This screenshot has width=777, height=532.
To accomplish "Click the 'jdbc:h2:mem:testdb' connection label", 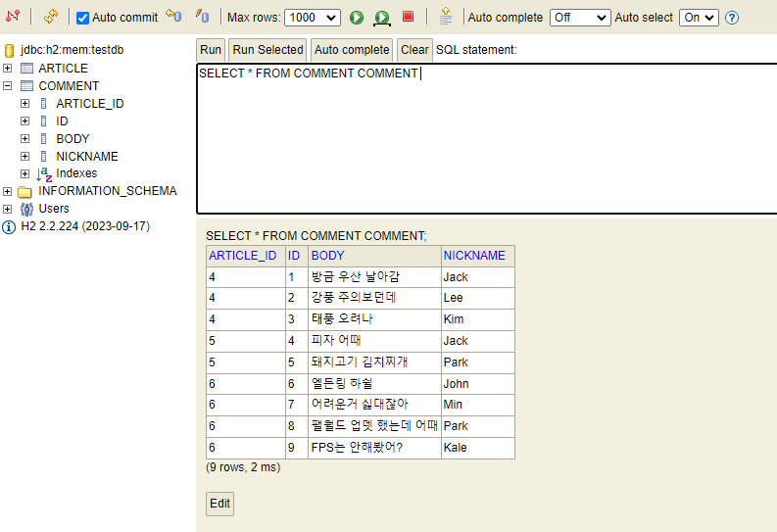I will (72, 50).
